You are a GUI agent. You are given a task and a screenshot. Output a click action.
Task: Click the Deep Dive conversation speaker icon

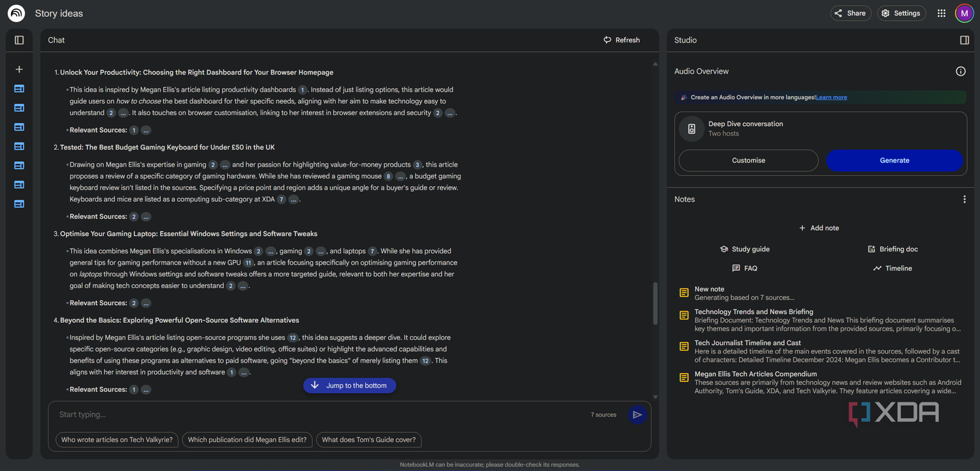click(x=691, y=129)
